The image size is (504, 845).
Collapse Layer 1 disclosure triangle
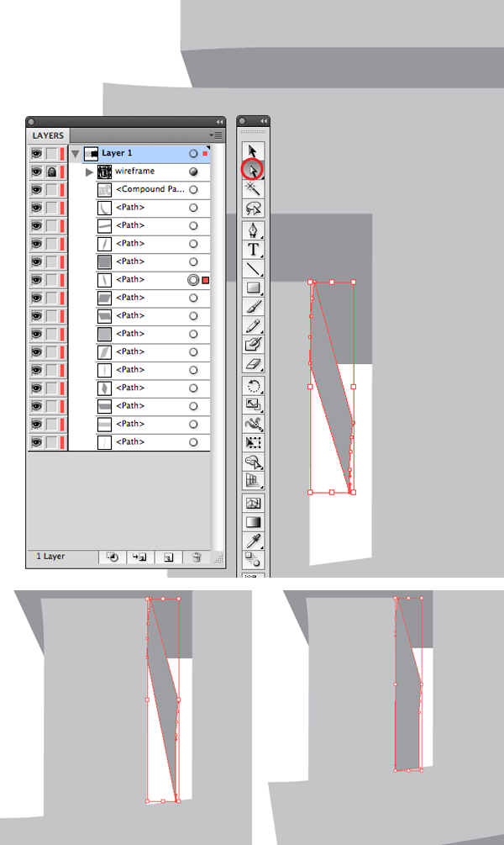click(x=76, y=154)
